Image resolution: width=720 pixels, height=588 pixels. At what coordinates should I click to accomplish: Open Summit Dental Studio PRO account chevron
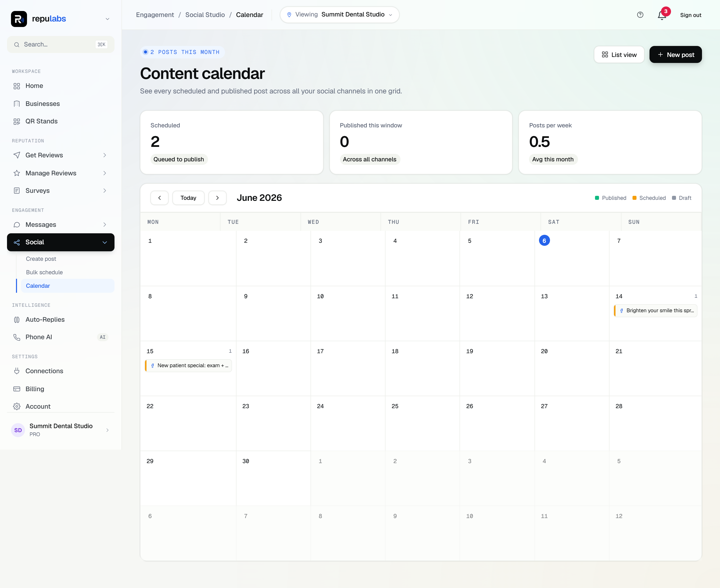click(x=107, y=430)
